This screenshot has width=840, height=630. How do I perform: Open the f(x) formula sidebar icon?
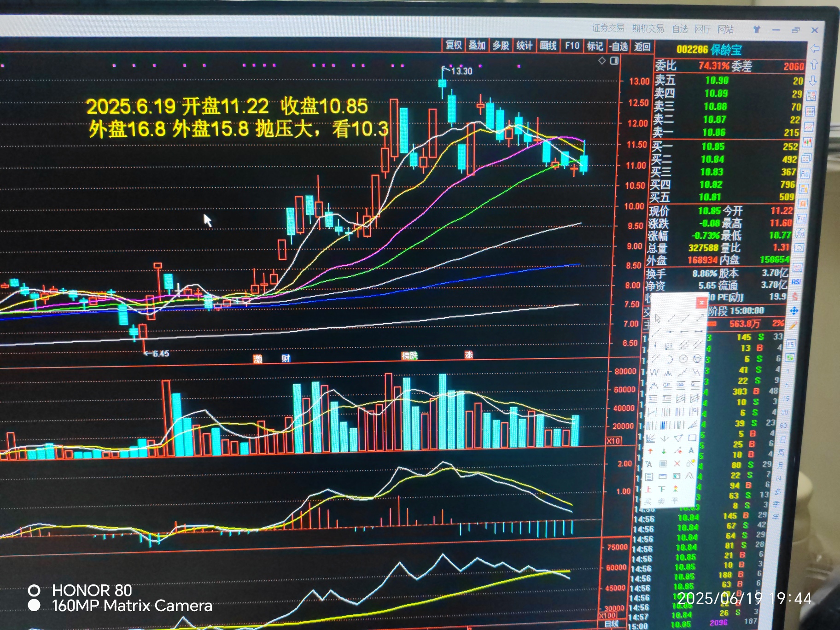(x=800, y=233)
